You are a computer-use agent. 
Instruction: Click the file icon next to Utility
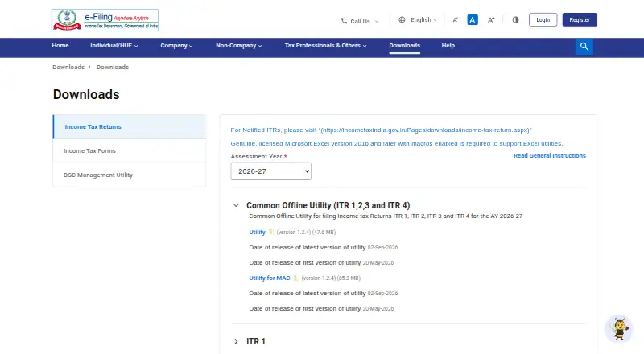(271, 232)
